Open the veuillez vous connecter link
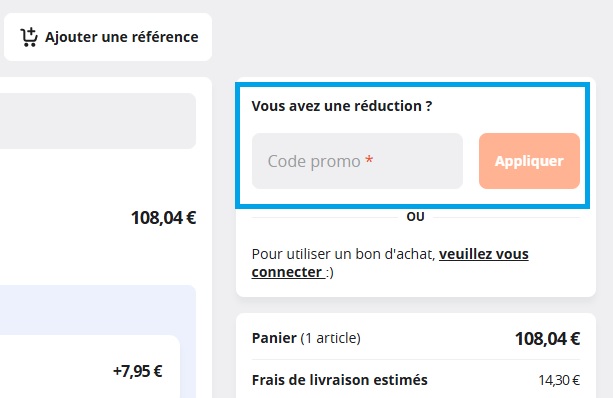The image size is (613, 398). click(x=390, y=263)
